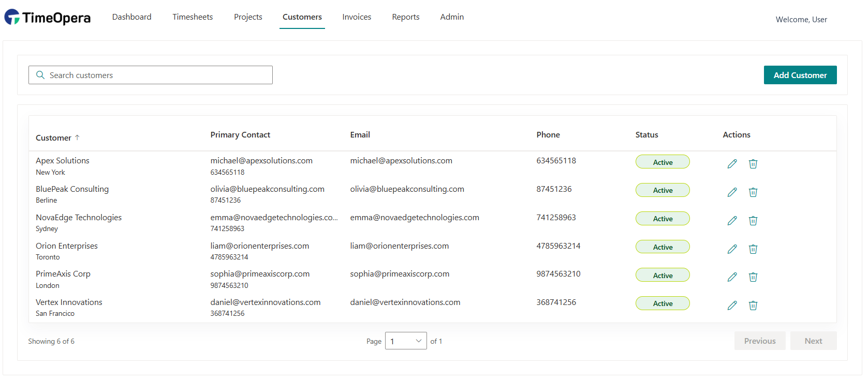The image size is (868, 382).
Task: Click the Customer column sort arrow
Action: 77,137
